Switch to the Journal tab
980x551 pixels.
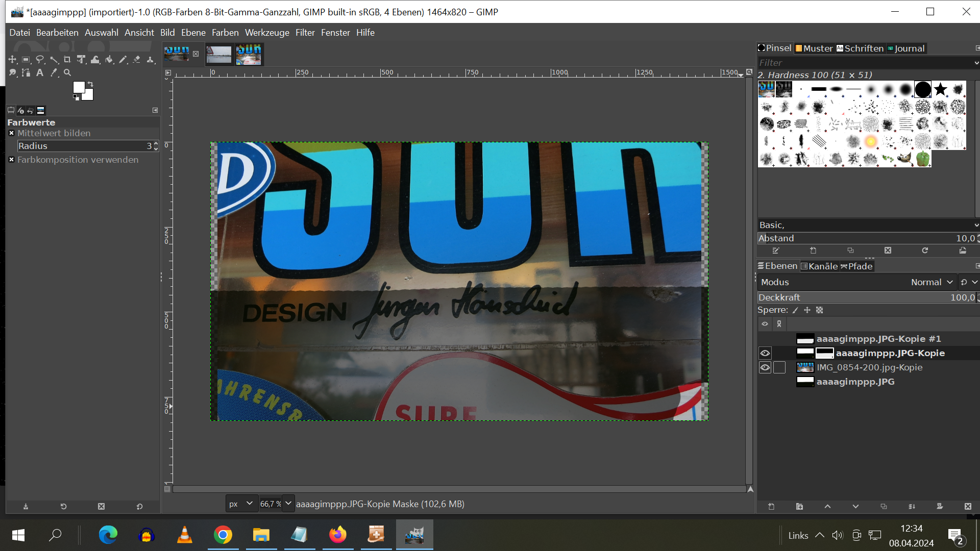point(906,48)
